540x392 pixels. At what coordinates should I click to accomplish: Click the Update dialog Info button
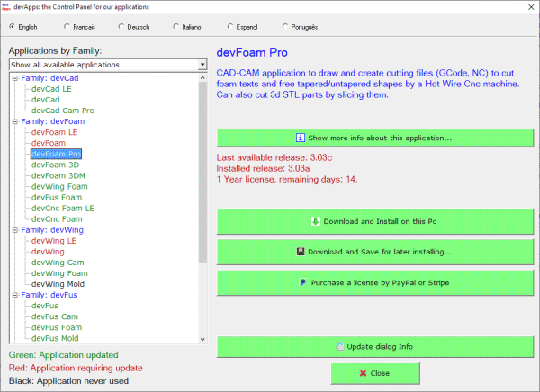tap(375, 346)
